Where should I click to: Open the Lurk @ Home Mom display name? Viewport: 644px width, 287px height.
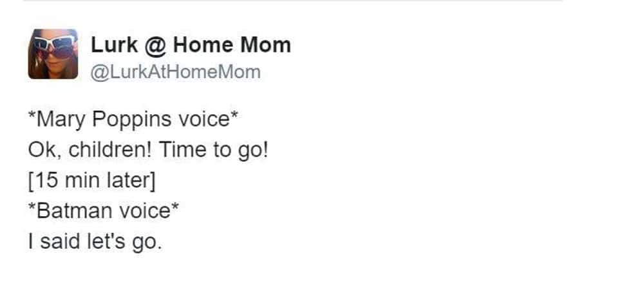(x=191, y=45)
